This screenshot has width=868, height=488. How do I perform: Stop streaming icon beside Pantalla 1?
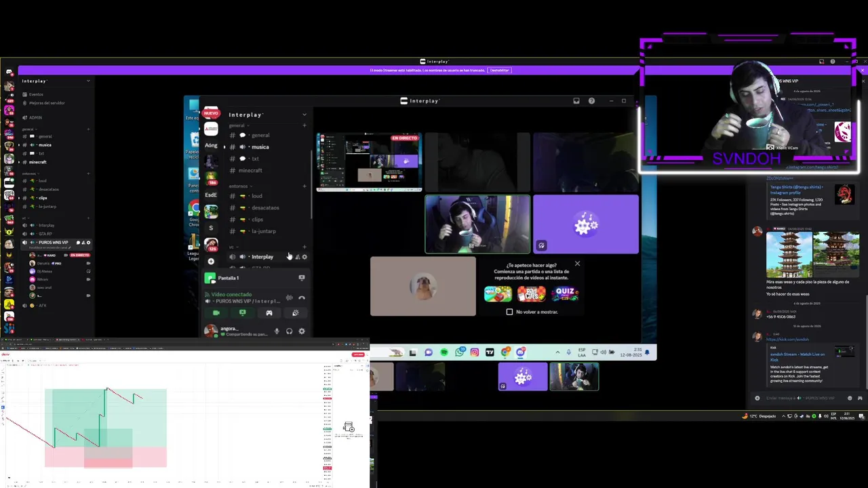click(x=302, y=278)
